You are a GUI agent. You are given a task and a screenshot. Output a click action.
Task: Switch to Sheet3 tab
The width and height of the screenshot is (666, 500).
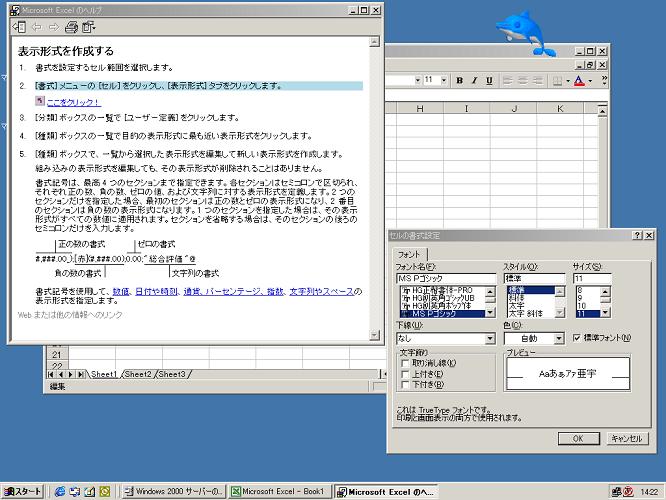pyautogui.click(x=172, y=374)
